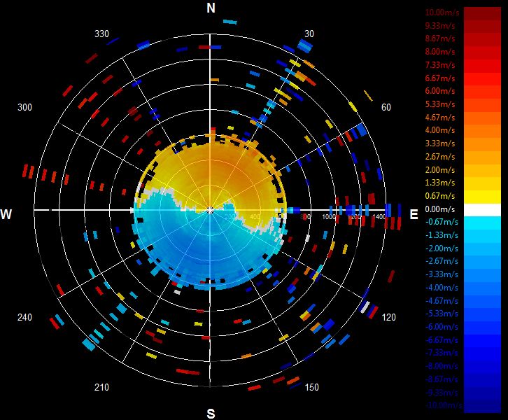The height and width of the screenshot is (420, 508).
Task: Click the radar plot center marker
Action: (x=210, y=211)
